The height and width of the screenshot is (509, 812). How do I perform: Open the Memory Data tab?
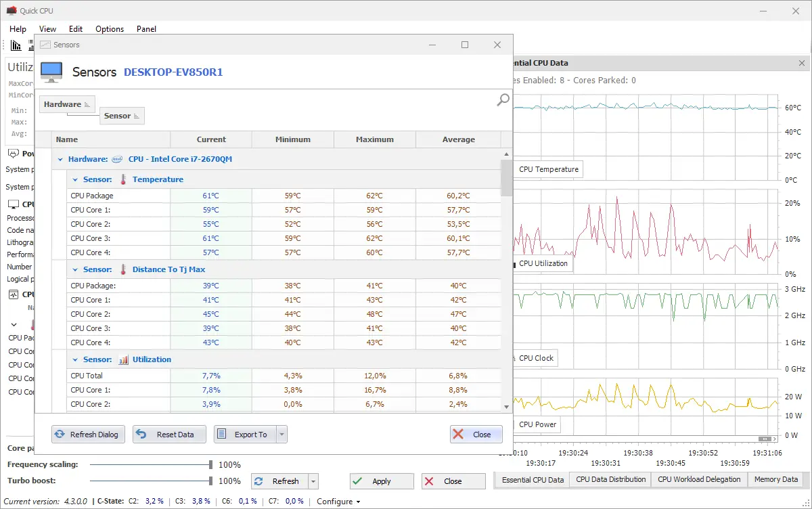tap(775, 479)
